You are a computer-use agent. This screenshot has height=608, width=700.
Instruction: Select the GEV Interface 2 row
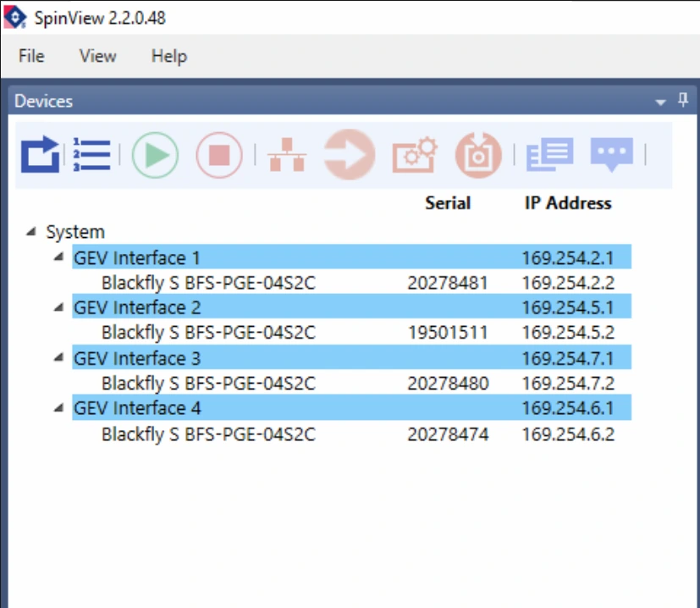tap(352, 307)
